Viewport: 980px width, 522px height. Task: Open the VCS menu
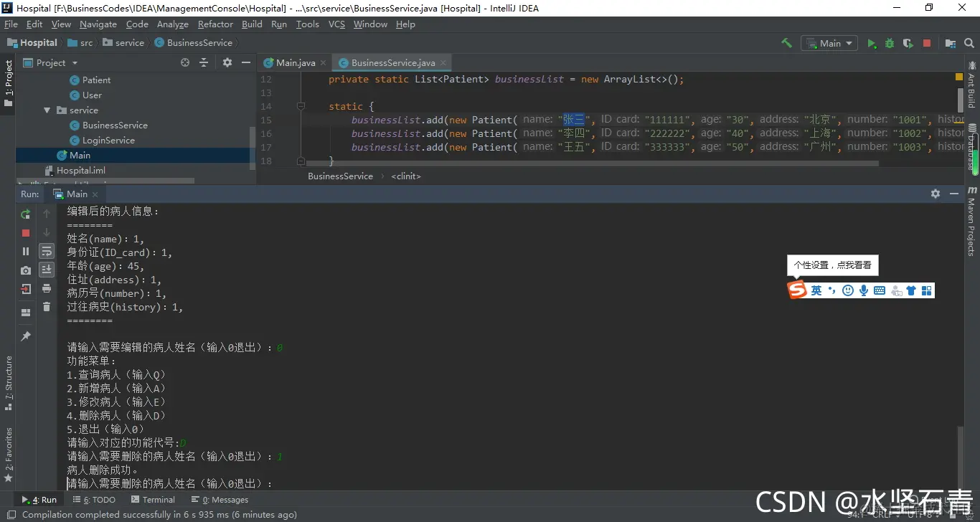pos(336,24)
